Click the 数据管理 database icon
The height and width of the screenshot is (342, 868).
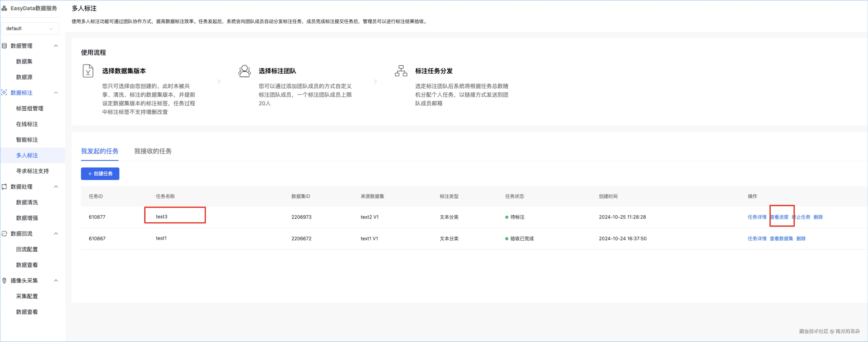pos(4,46)
